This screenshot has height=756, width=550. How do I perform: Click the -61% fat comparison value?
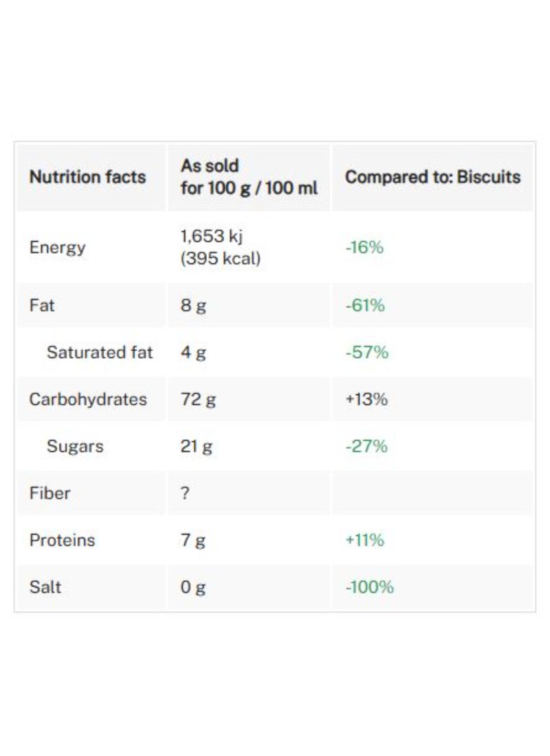(364, 305)
